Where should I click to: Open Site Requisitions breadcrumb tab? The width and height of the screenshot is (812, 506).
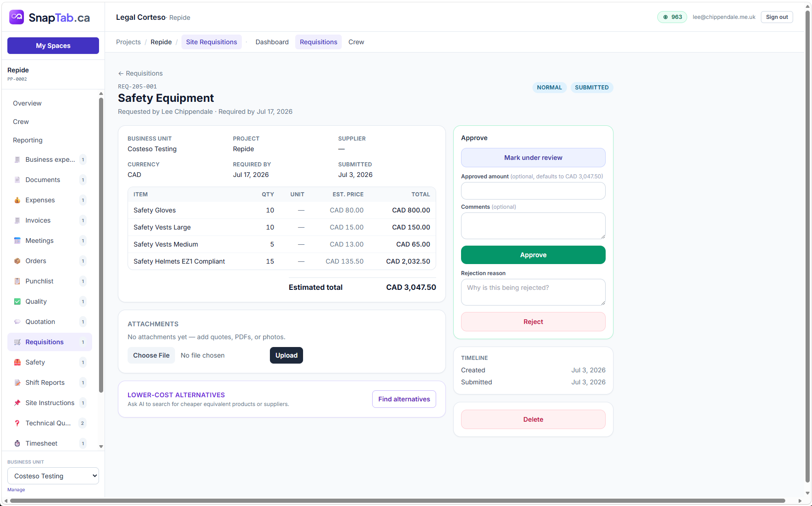click(x=211, y=42)
